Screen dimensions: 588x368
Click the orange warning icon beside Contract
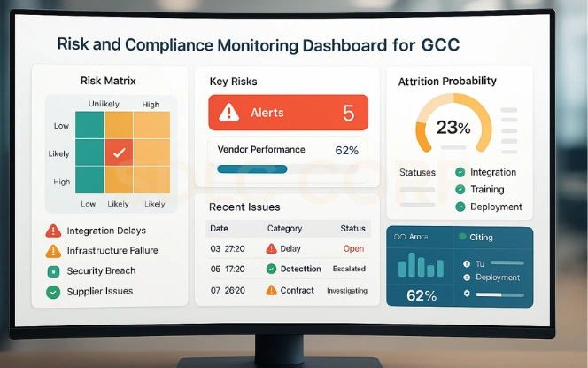coord(271,290)
